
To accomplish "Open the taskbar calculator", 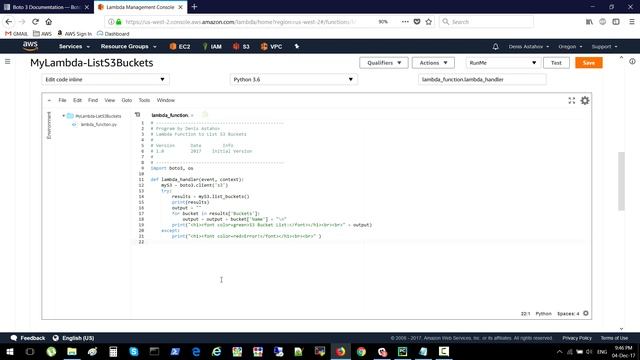I will pyautogui.click(x=113, y=351).
